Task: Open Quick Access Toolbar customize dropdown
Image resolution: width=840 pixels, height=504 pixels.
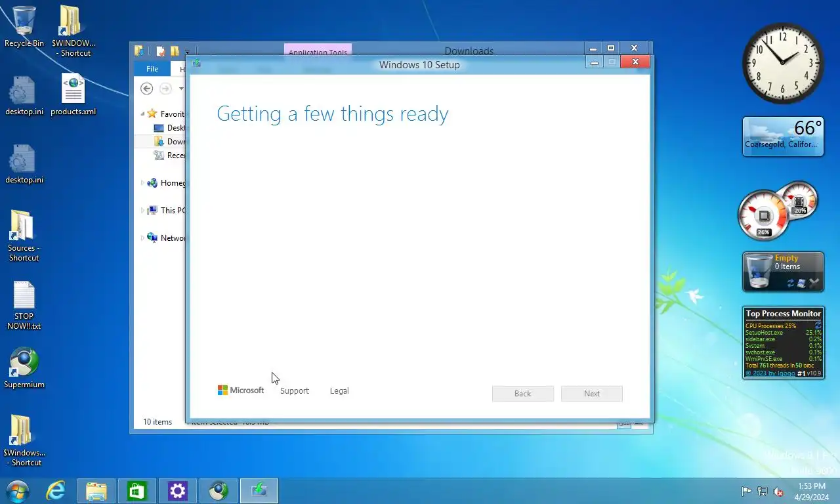Action: (187, 51)
